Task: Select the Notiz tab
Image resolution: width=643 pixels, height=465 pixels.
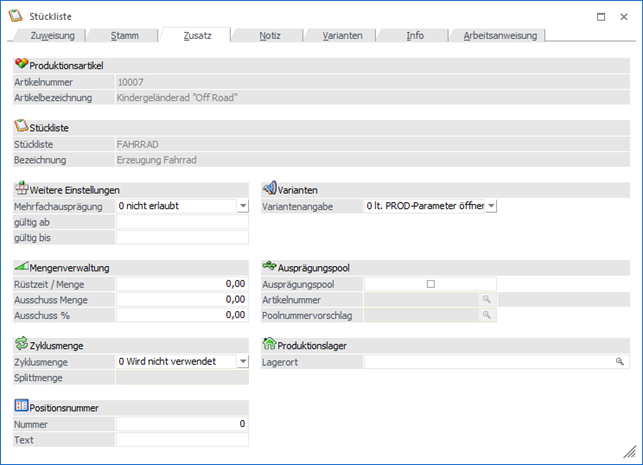Action: 269,35
